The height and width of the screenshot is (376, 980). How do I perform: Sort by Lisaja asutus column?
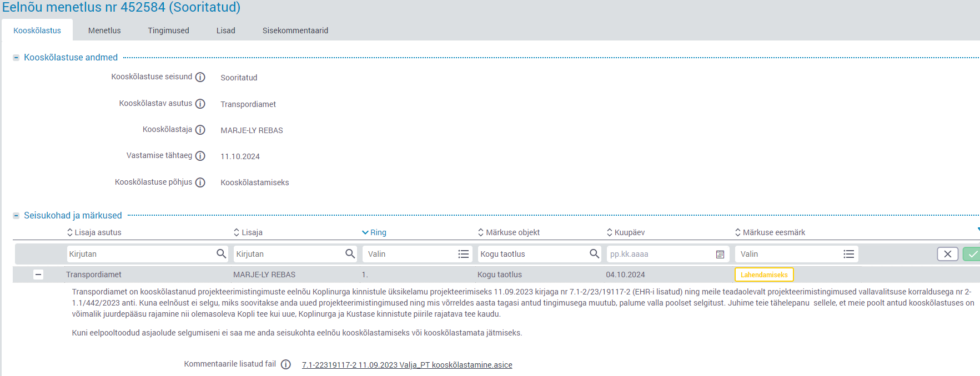pyautogui.click(x=94, y=232)
